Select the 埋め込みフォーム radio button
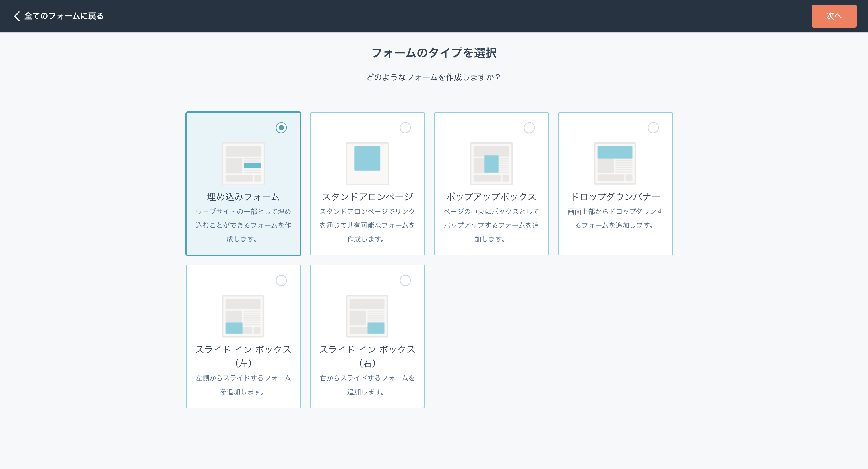868x469 pixels. pyautogui.click(x=281, y=128)
